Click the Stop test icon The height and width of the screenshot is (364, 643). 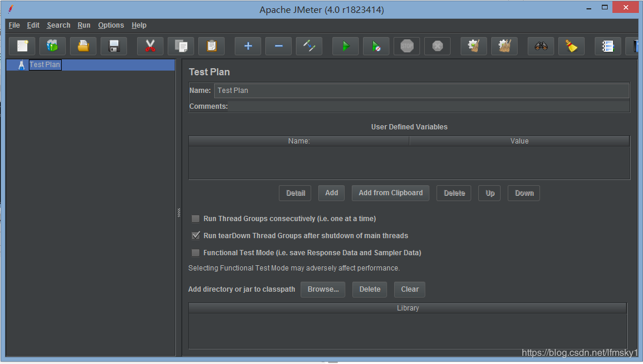click(x=407, y=46)
